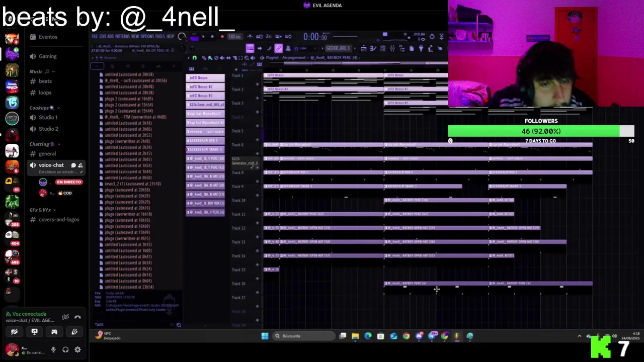
Task: Toggle the FL Studio metronome icon
Action: tap(250, 36)
